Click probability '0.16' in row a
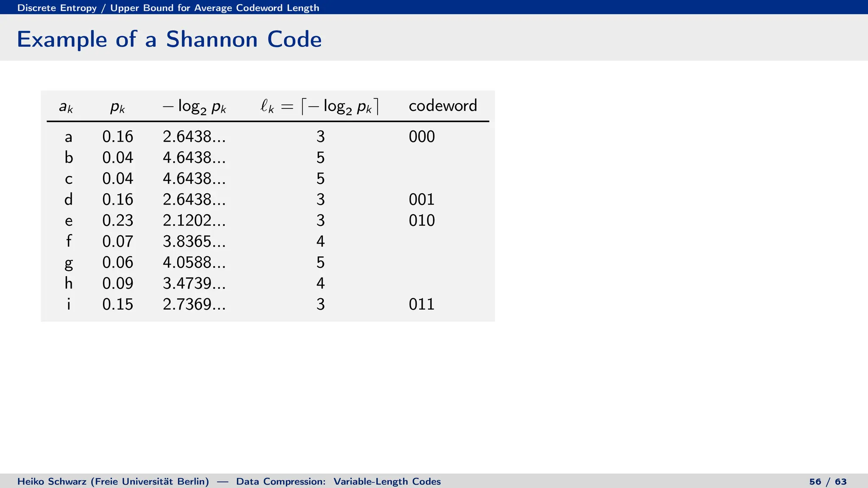Screen dimensions: 868x488 118,136
